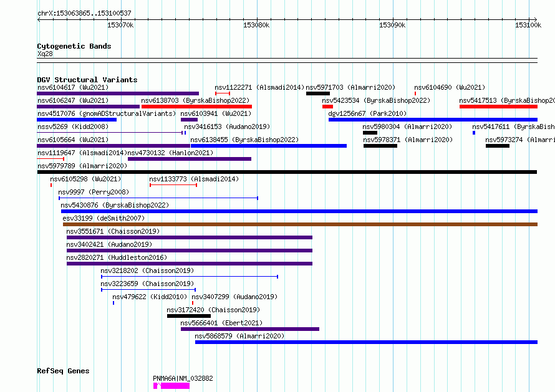
Task: Click the nsv6104690 (Wu2021) label
Action: click(450, 87)
